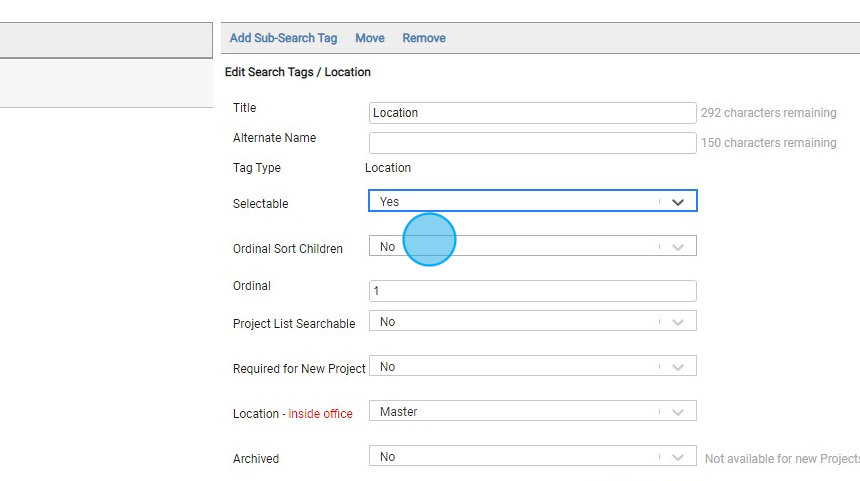The image size is (860, 481).
Task: Open the Ordinal Sort Children dropdown
Action: [x=515, y=247]
